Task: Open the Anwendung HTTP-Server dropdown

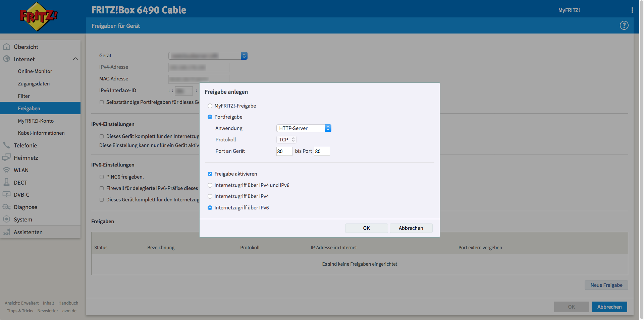Action: [x=304, y=128]
